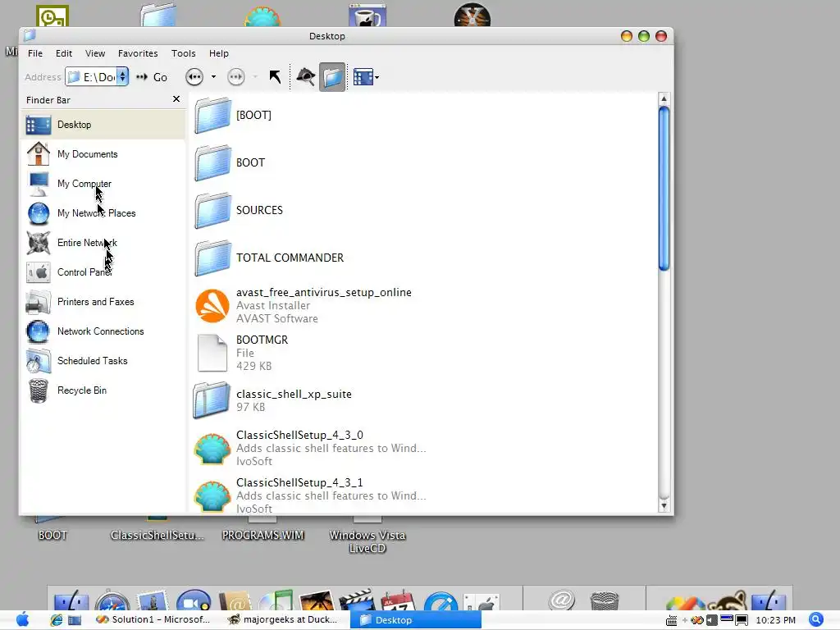Open the Back button history dropdown arrow
Viewport: 840px width, 630px height.
pos(213,77)
